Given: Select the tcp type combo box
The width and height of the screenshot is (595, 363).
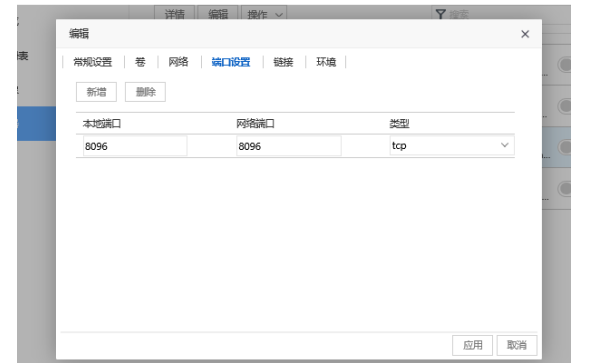Looking at the screenshot, I should (x=452, y=146).
